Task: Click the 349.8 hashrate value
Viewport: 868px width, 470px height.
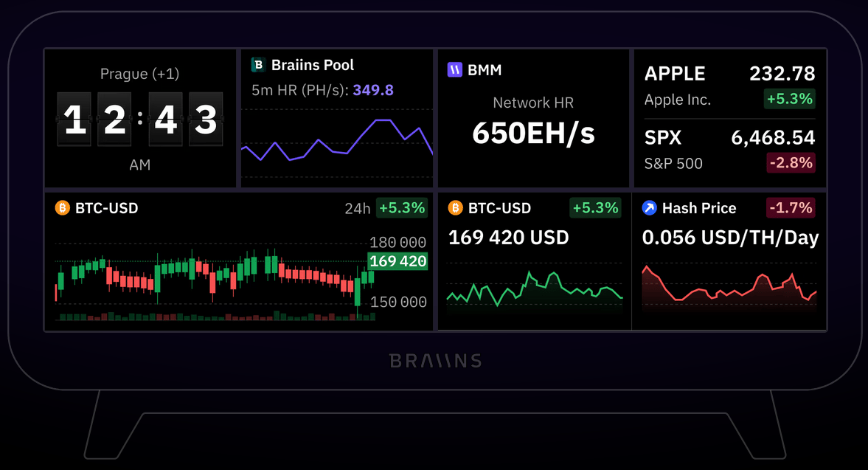Action: pyautogui.click(x=373, y=90)
